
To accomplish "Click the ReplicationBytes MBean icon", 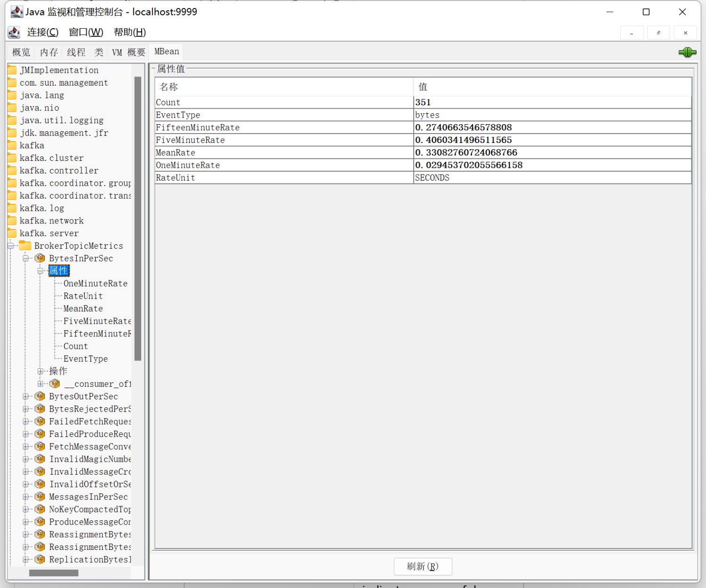I will tap(40, 559).
